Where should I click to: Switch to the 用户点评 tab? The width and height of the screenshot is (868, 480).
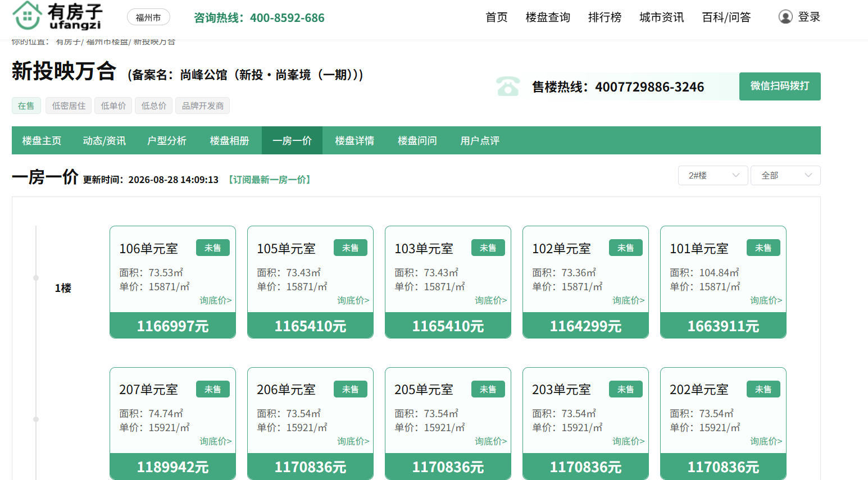[x=480, y=140]
